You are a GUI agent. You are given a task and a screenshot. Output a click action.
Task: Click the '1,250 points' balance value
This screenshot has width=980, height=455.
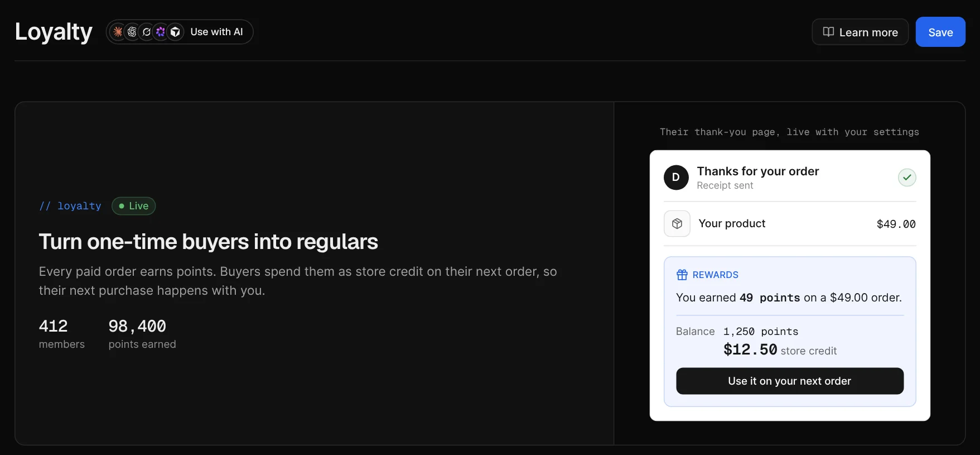761,332
